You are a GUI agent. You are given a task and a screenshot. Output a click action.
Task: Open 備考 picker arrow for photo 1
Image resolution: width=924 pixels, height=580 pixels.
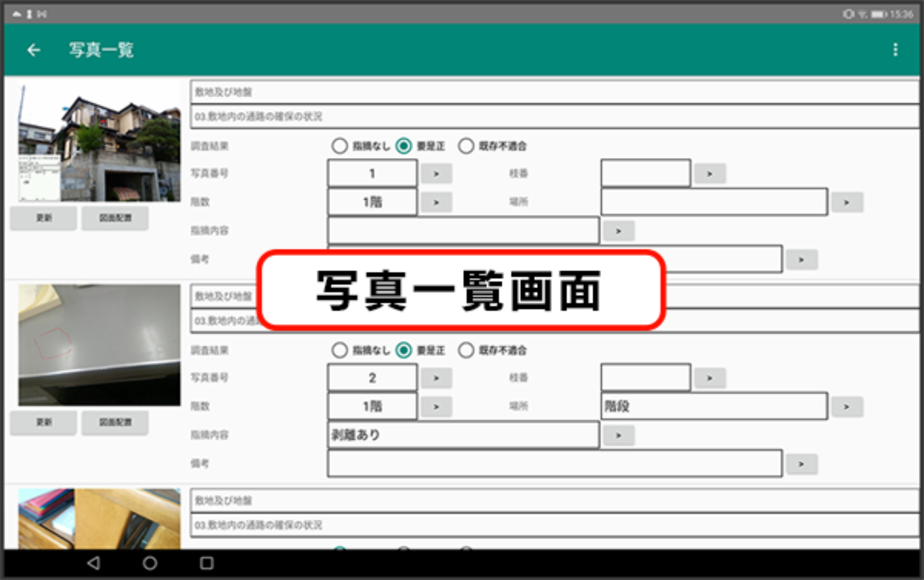[x=801, y=260]
